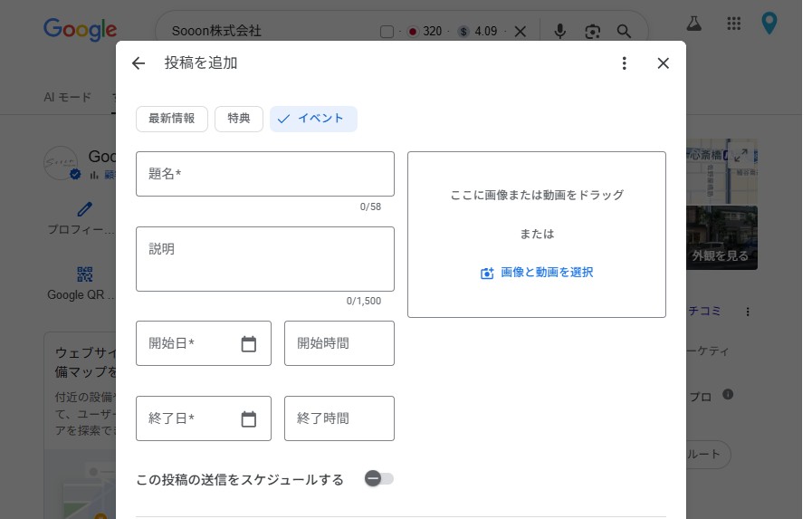This screenshot has width=812, height=519.
Task: Go back using the dialog's arrow
Action: pos(139,63)
